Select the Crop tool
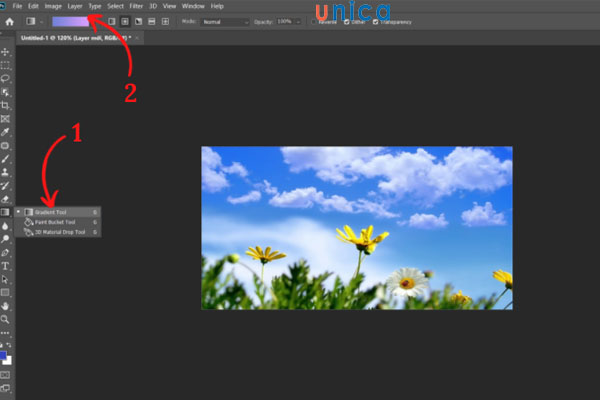600x400 pixels. [x=5, y=105]
